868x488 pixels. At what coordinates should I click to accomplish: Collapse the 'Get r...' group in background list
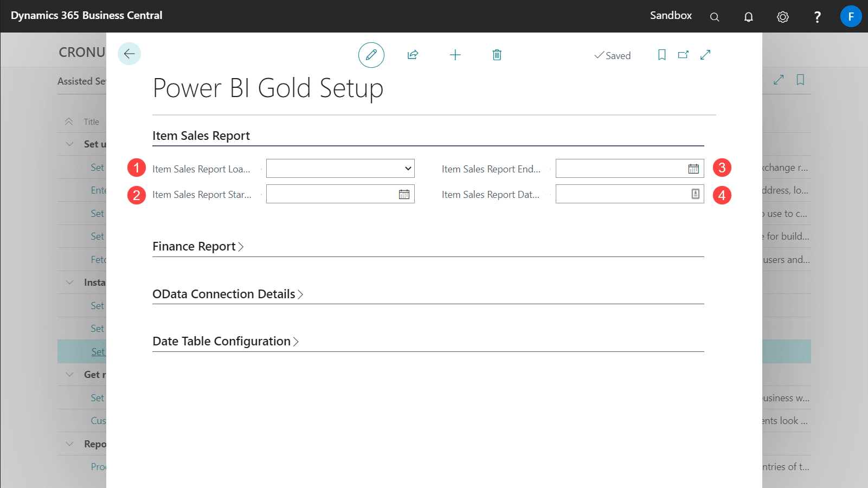click(69, 375)
